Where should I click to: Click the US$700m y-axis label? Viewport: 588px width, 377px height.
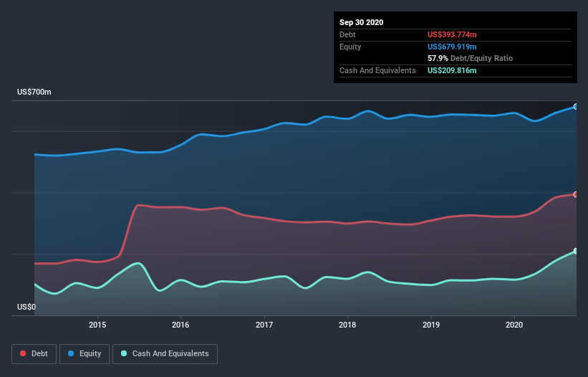click(34, 92)
